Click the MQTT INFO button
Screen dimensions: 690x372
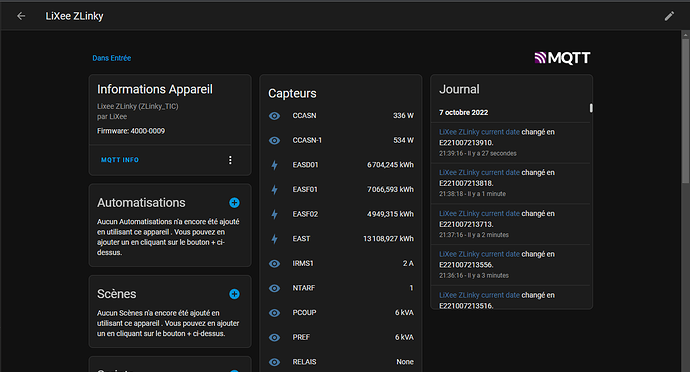[120, 160]
